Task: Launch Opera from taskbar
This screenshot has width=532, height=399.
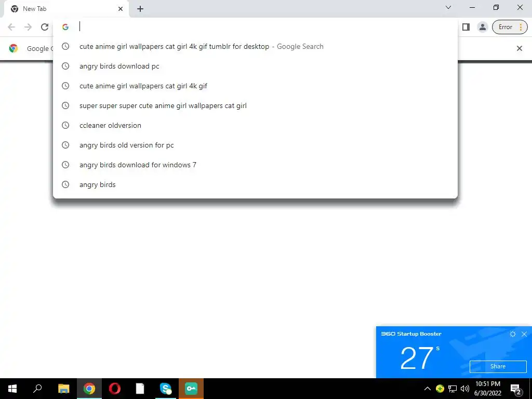Action: (x=115, y=389)
